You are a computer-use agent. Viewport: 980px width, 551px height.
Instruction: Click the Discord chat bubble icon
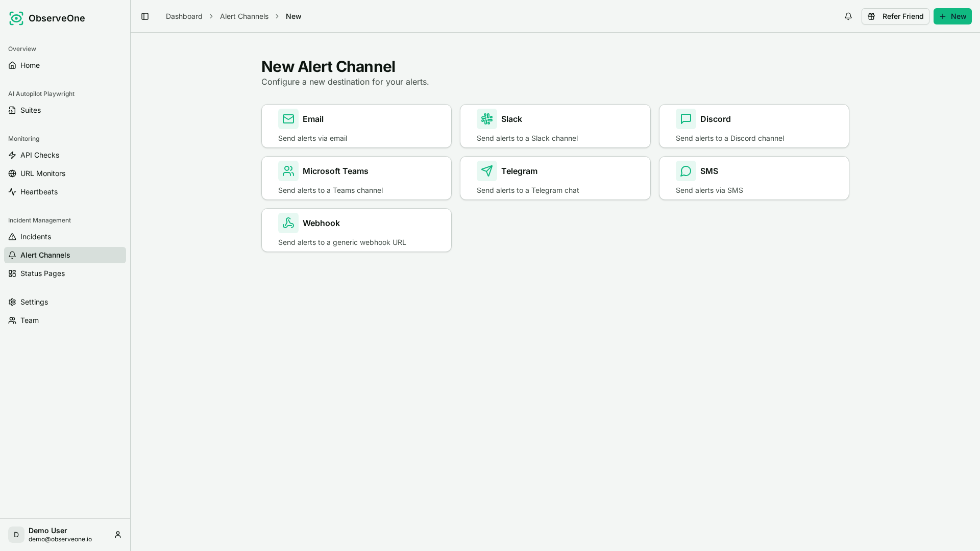click(686, 119)
